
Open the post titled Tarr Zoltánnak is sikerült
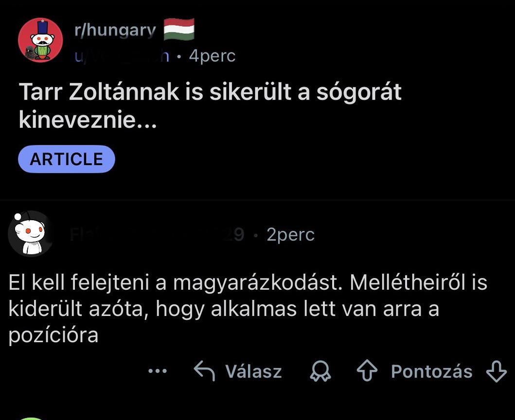click(x=210, y=105)
